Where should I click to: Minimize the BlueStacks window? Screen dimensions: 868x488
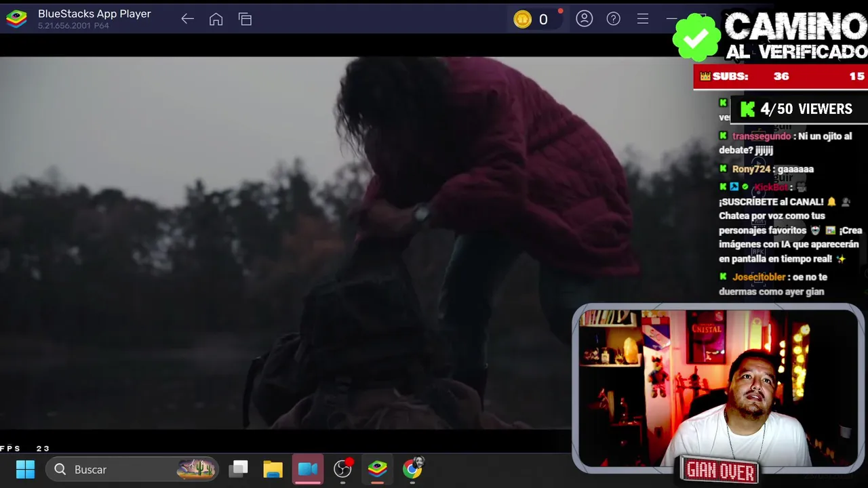click(x=671, y=19)
